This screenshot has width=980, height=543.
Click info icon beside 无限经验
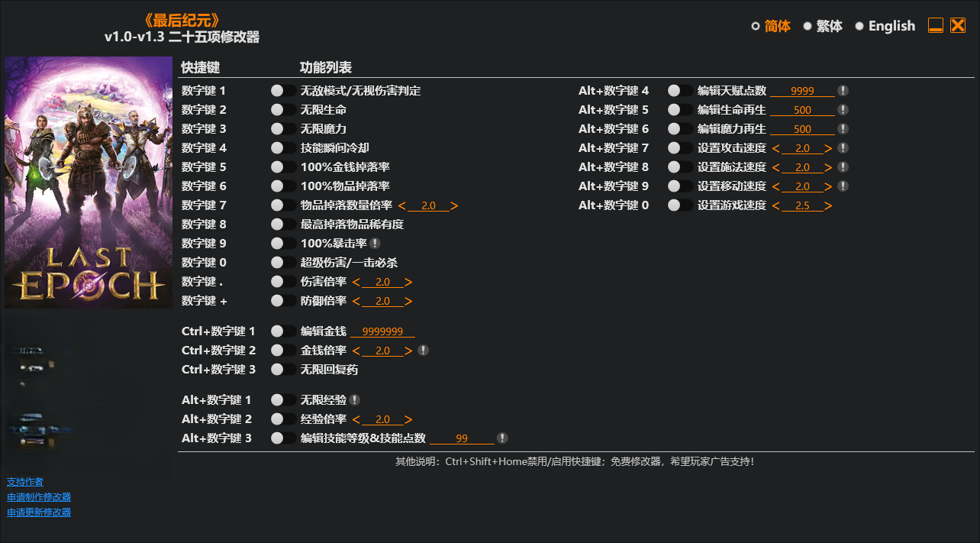pyautogui.click(x=355, y=400)
